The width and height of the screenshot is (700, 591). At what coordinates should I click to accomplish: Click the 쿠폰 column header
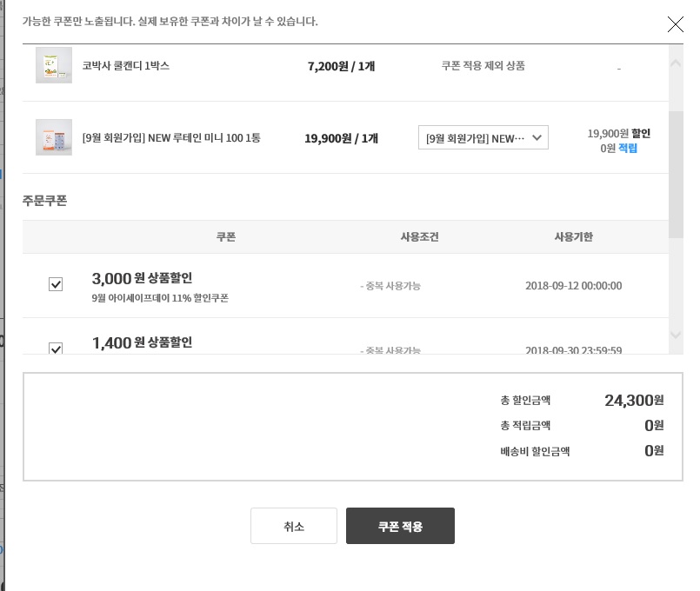(226, 236)
